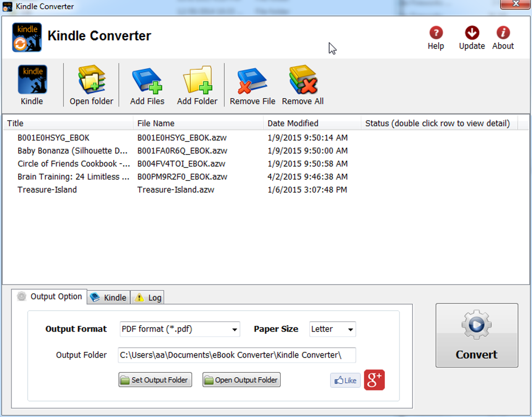Click date 1/6/2015 3:07:48 PM
Screen dimensions: 532x417
[x=307, y=190]
